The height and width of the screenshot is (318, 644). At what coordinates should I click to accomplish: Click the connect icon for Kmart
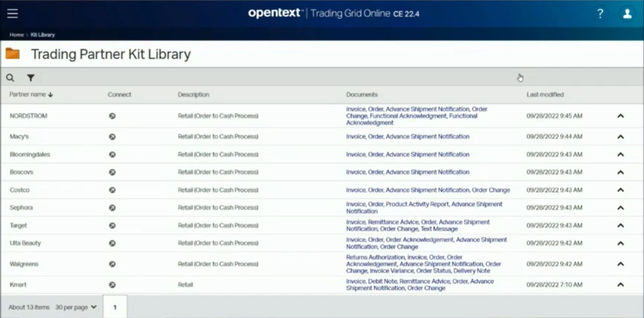(112, 285)
